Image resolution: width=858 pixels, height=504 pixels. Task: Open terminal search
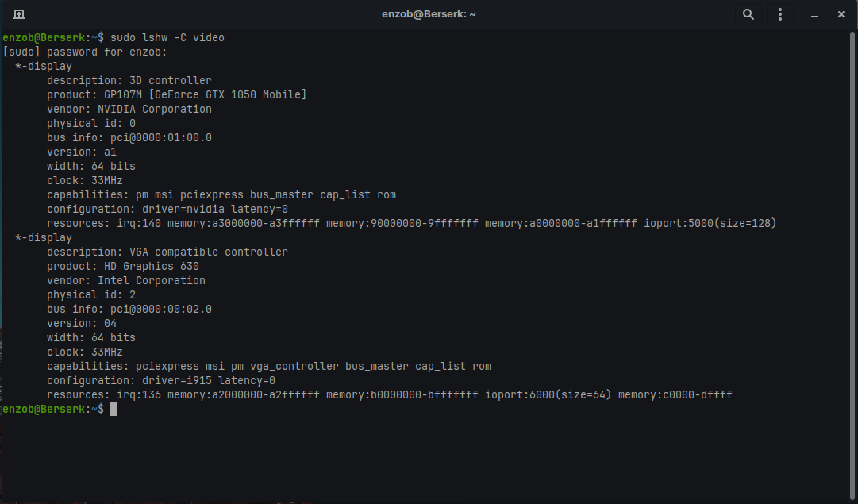point(748,14)
